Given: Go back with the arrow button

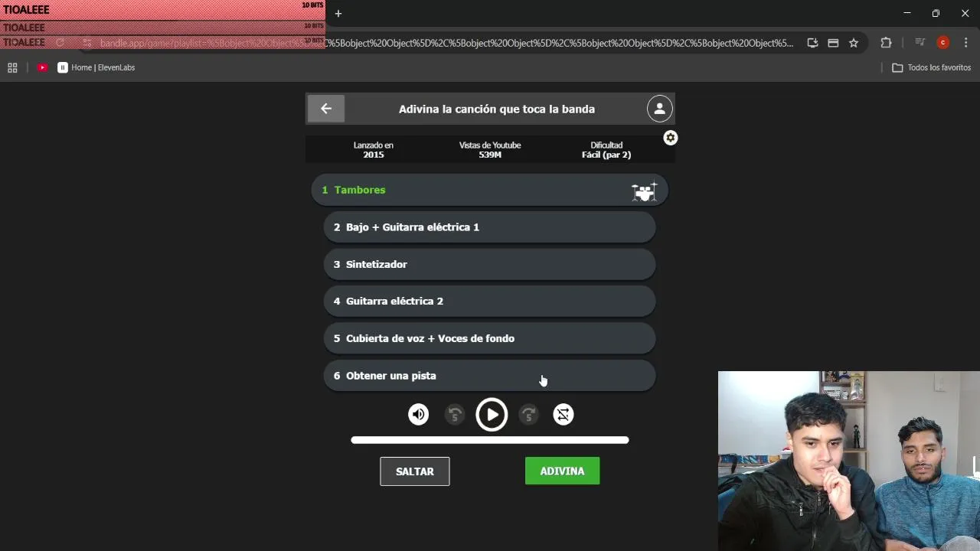Looking at the screenshot, I should point(326,109).
